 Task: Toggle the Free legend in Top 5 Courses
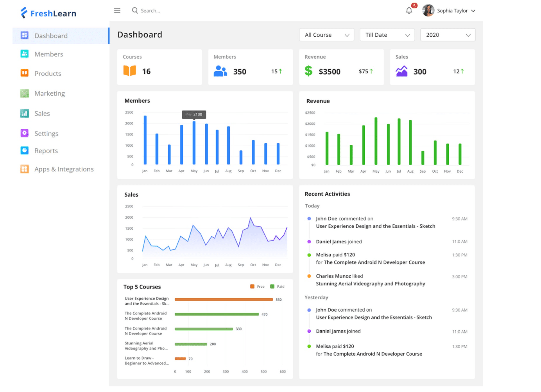click(x=257, y=287)
